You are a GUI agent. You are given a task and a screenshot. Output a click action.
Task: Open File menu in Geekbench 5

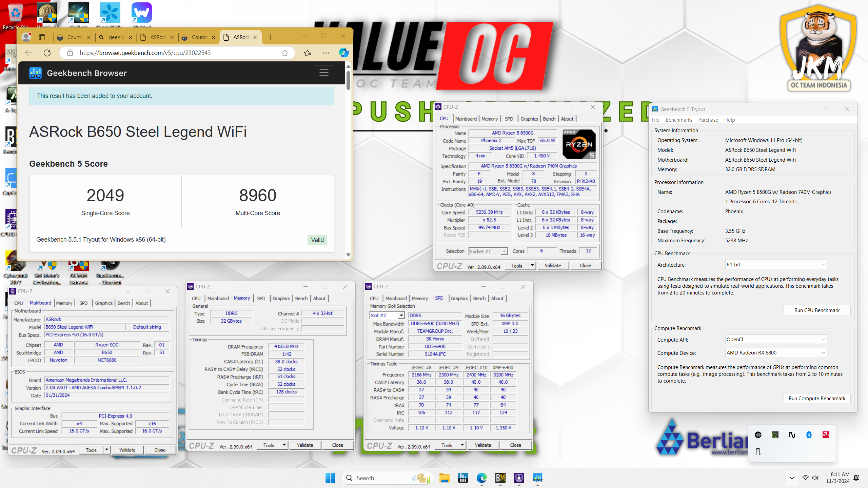tap(655, 120)
